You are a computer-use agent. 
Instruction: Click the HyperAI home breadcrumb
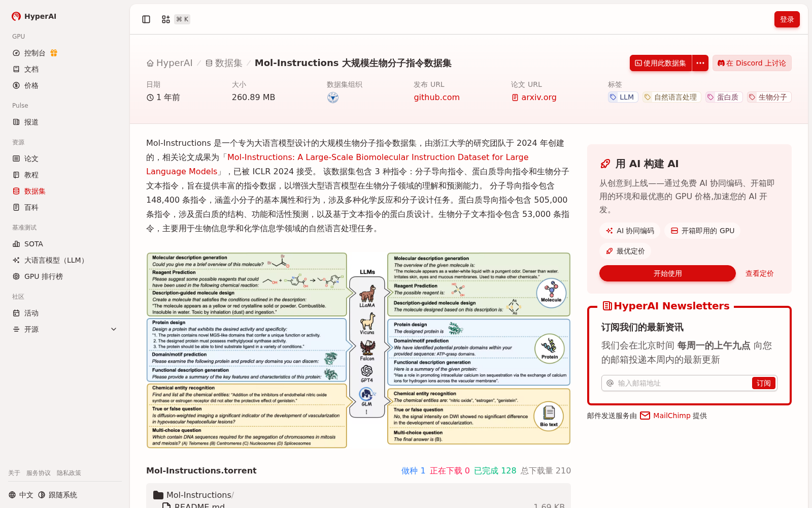point(170,63)
